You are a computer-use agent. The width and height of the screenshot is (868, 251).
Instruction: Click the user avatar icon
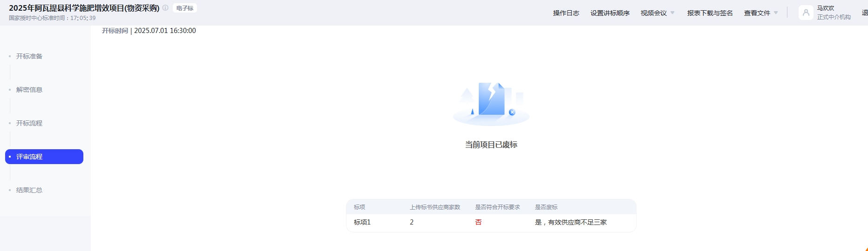806,13
